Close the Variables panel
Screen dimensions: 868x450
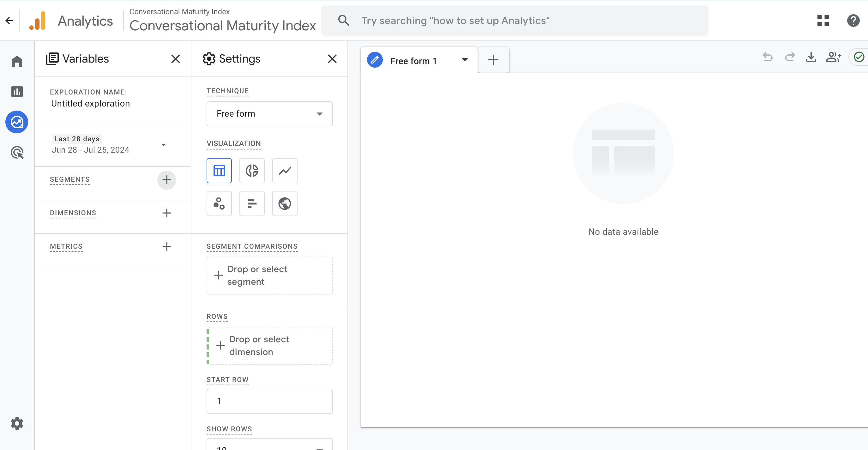tap(176, 59)
